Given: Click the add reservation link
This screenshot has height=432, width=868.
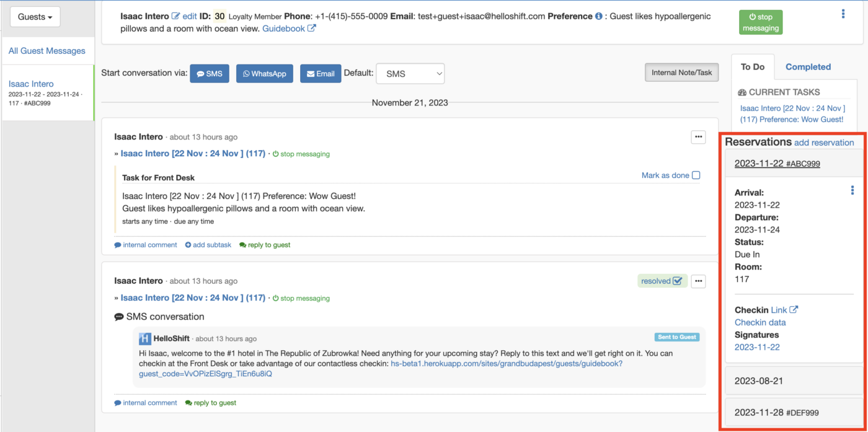Looking at the screenshot, I should (x=824, y=143).
